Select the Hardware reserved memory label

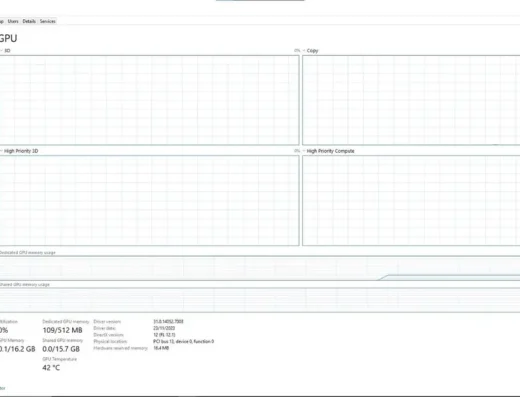(120, 348)
